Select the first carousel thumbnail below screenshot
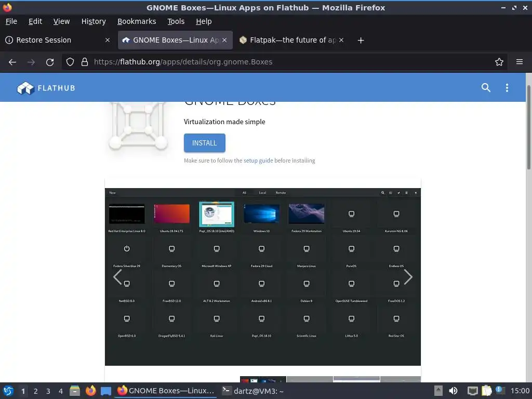 pyautogui.click(x=263, y=379)
